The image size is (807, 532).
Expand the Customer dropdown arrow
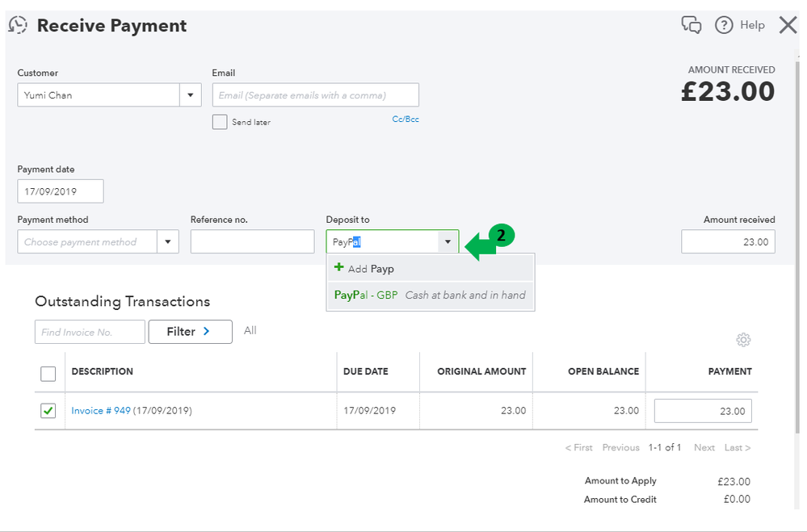[x=190, y=95]
